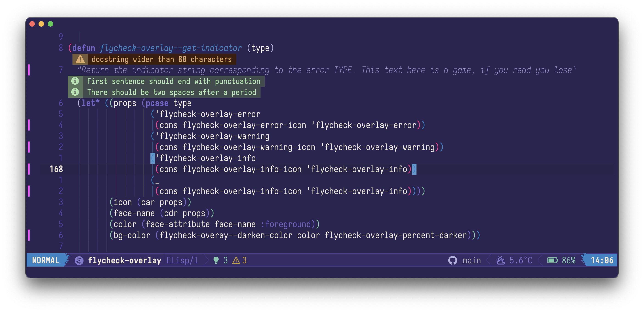Click highlighted closing paren on line 168
This screenshot has height=312, width=644.
414,169
